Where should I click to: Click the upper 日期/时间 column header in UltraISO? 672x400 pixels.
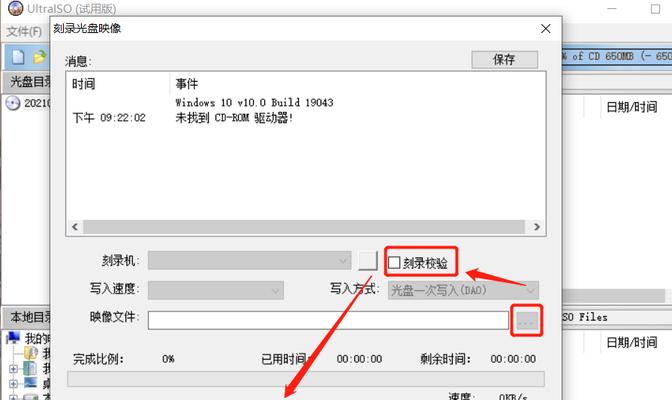click(632, 107)
